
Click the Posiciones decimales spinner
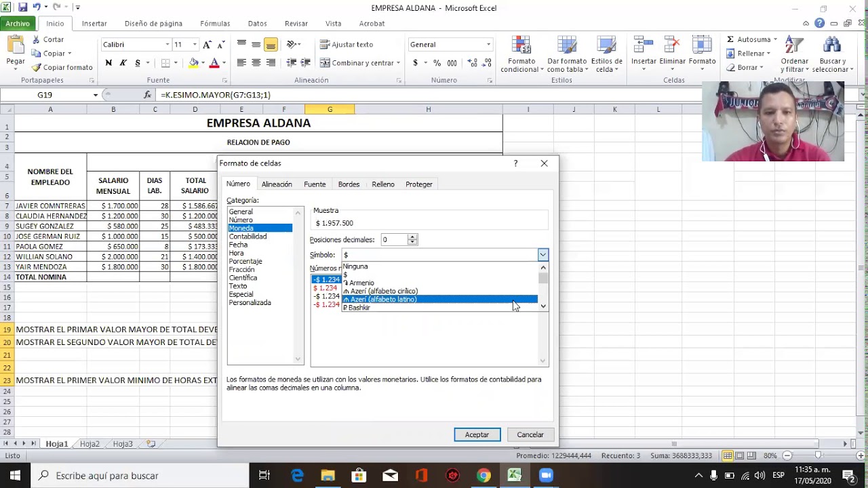click(x=412, y=240)
